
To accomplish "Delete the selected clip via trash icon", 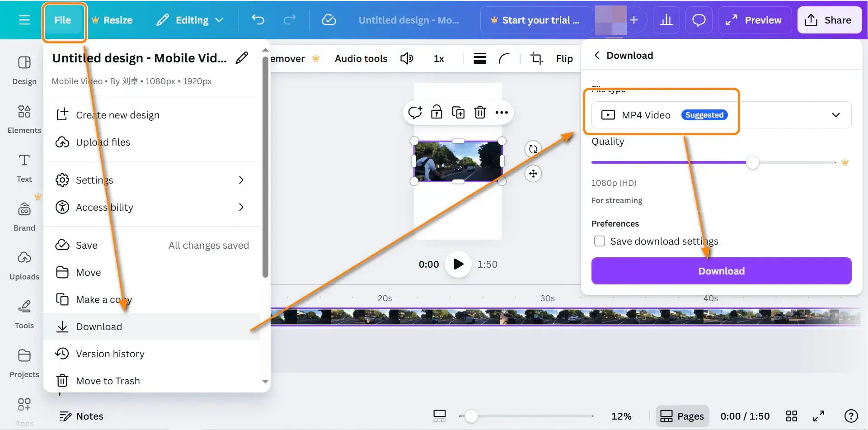I will pyautogui.click(x=480, y=112).
